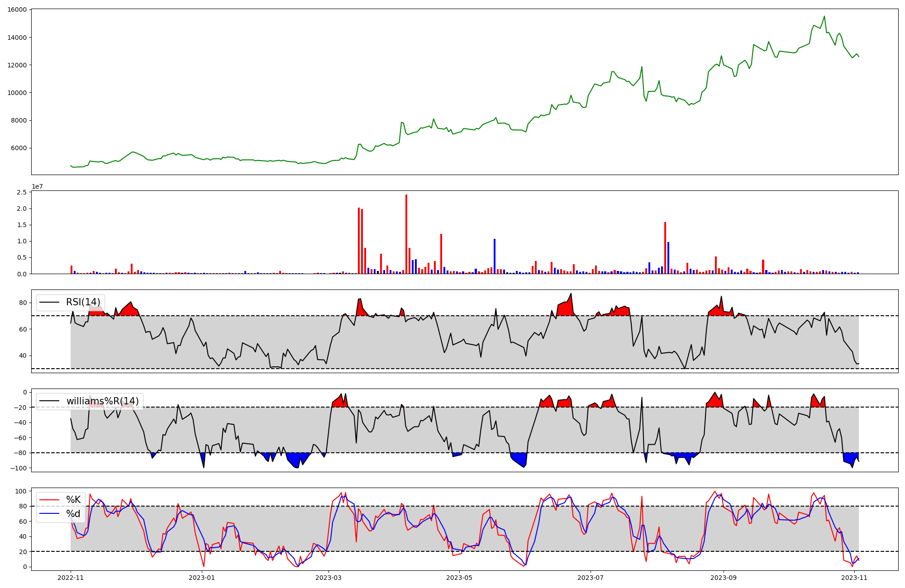The image size is (905, 588).
Task: Click the black RSI(14) legend line sample
Action: point(49,303)
